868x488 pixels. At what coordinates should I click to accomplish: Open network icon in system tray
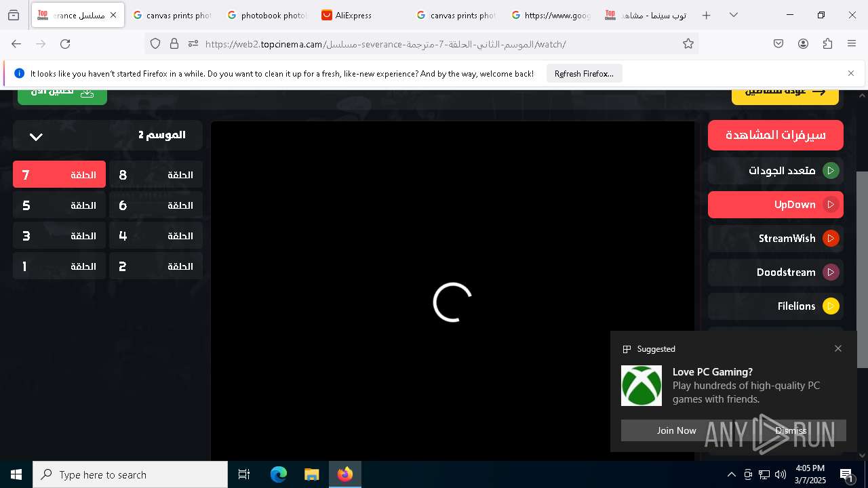pos(764,474)
